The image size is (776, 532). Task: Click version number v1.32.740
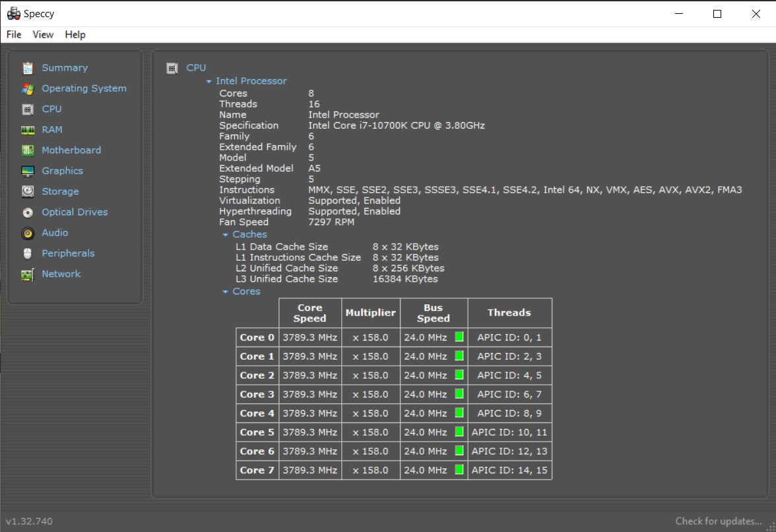(29, 521)
